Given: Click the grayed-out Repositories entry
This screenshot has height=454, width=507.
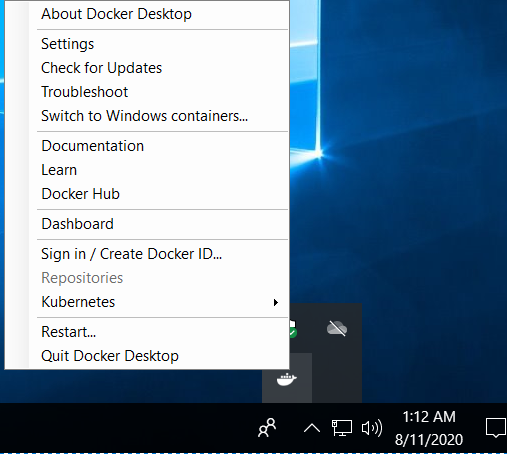Looking at the screenshot, I should (x=147, y=278).
